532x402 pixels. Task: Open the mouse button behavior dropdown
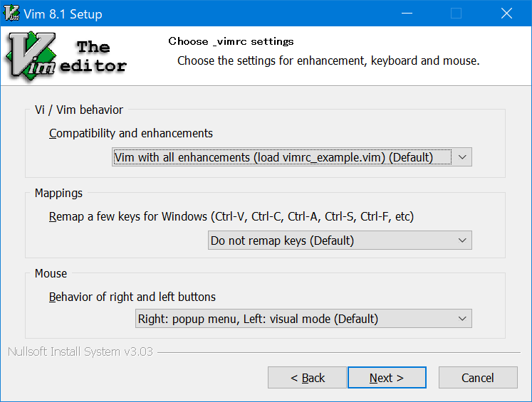303,319
